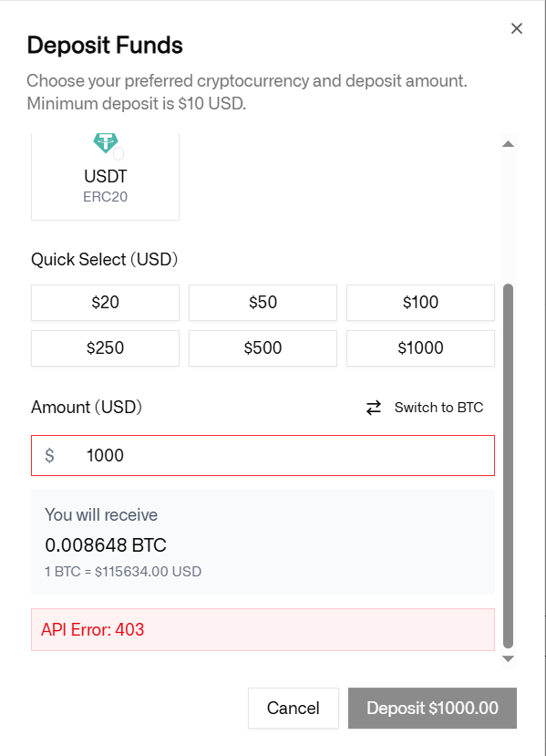The height and width of the screenshot is (756, 546).
Task: Switch amount entry to BTC
Action: click(x=424, y=408)
